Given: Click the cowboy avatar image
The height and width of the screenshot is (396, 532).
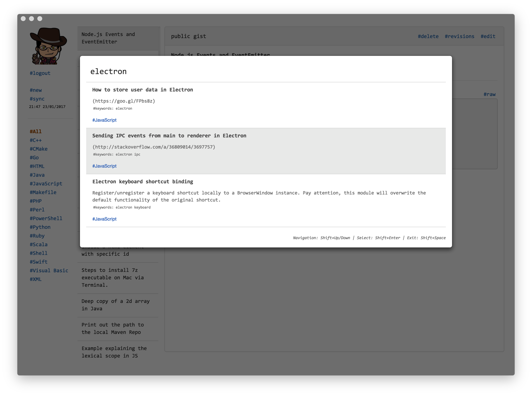Looking at the screenshot, I should [x=48, y=46].
